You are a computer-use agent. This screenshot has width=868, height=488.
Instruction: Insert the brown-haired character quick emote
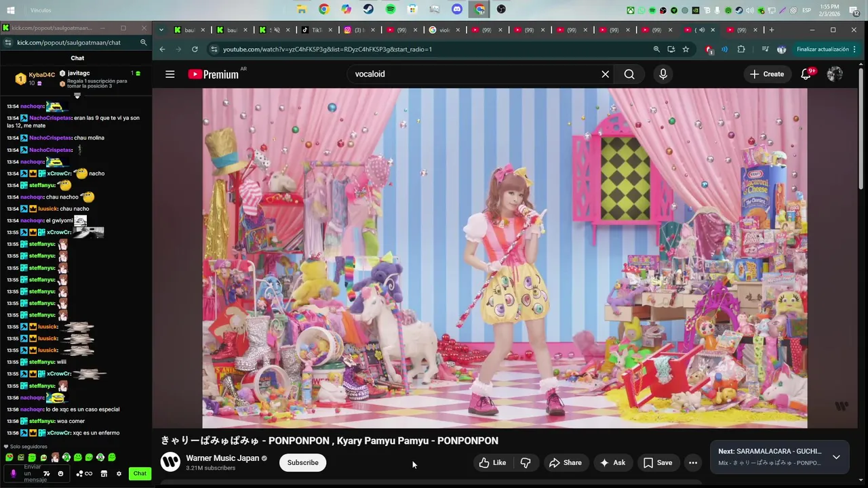pyautogui.click(x=55, y=457)
